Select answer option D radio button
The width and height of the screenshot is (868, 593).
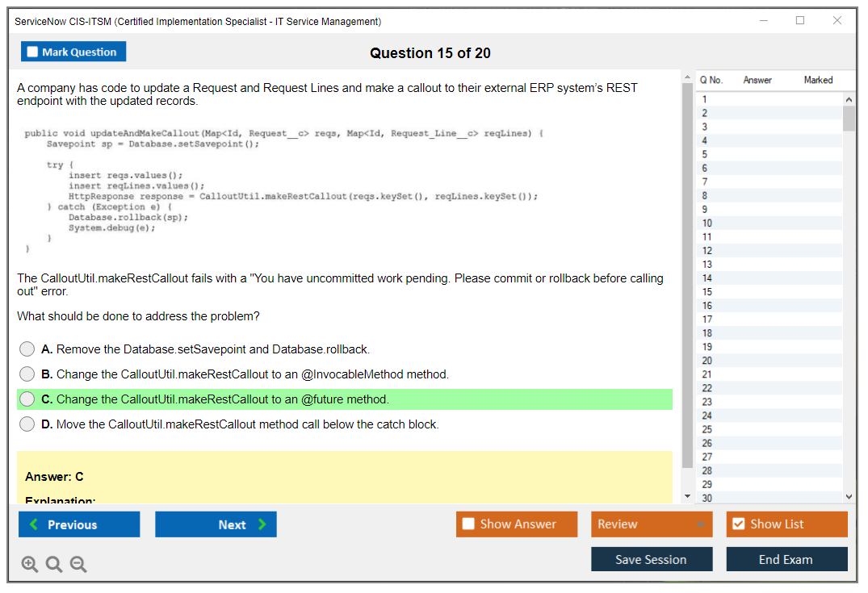pos(27,424)
